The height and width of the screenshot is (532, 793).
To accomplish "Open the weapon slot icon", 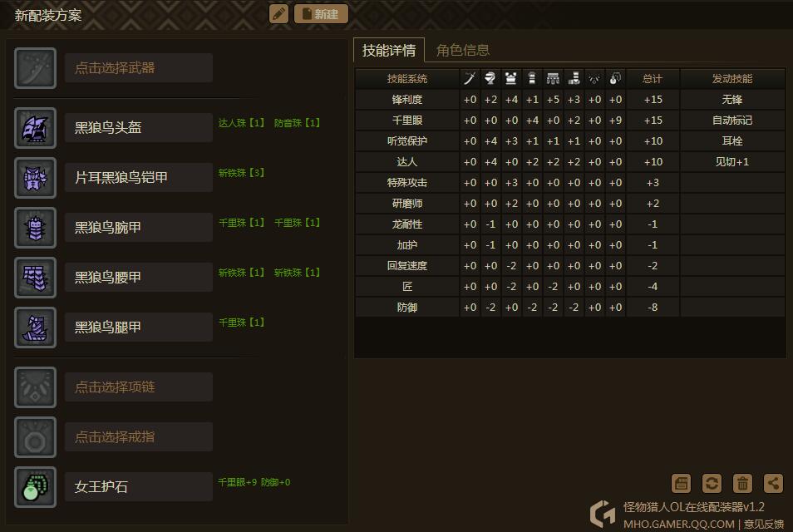I will coord(36,68).
